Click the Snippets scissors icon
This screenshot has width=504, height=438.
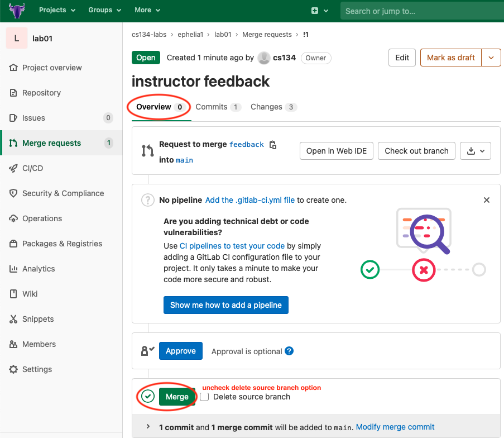coord(13,319)
